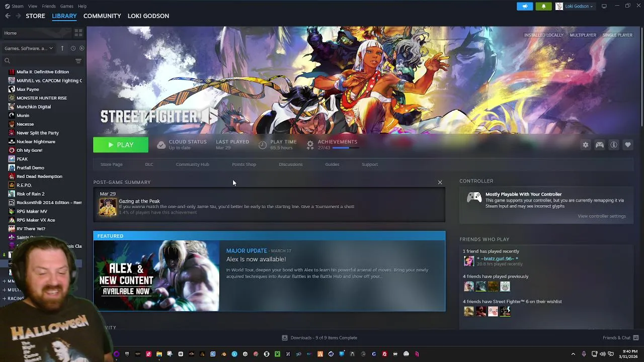Open the Games menu
This screenshot has height=362, width=644.
point(66,6)
